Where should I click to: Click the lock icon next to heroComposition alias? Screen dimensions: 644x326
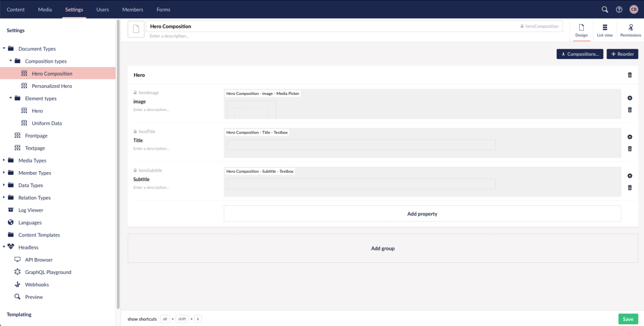pyautogui.click(x=522, y=26)
